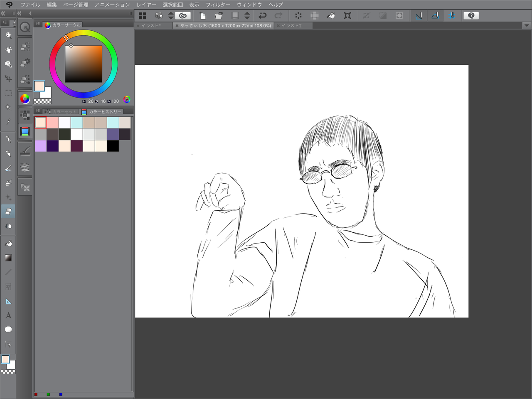Image resolution: width=532 pixels, height=399 pixels.
Task: Open the カラーサークル panel menu
Action: click(x=38, y=25)
